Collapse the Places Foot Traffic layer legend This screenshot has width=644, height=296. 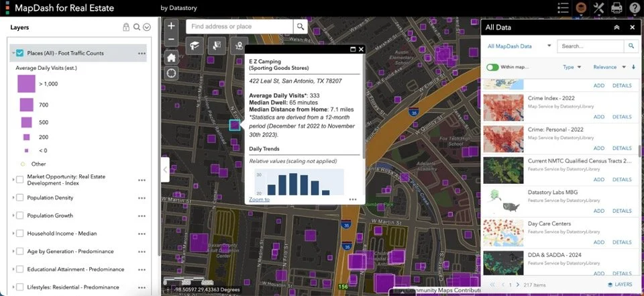pos(13,53)
